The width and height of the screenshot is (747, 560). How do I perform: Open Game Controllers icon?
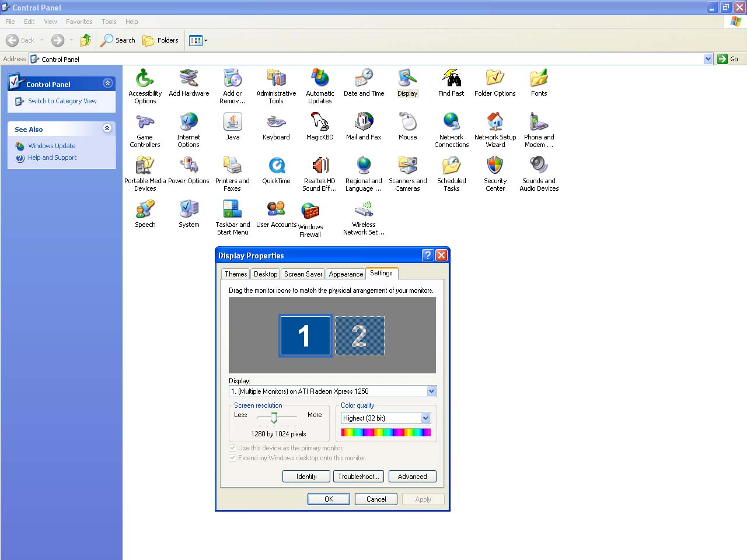pyautogui.click(x=145, y=122)
